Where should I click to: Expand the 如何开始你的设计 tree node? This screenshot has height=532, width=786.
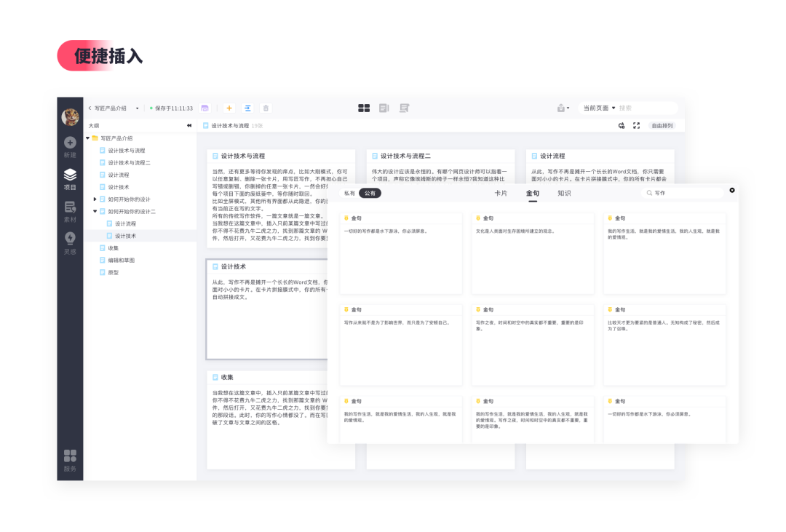click(95, 199)
